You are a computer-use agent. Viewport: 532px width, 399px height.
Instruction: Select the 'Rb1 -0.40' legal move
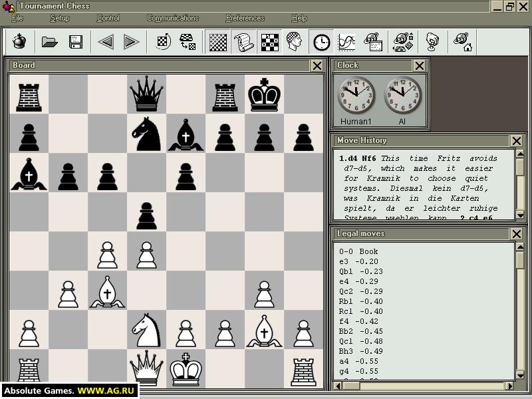(360, 301)
